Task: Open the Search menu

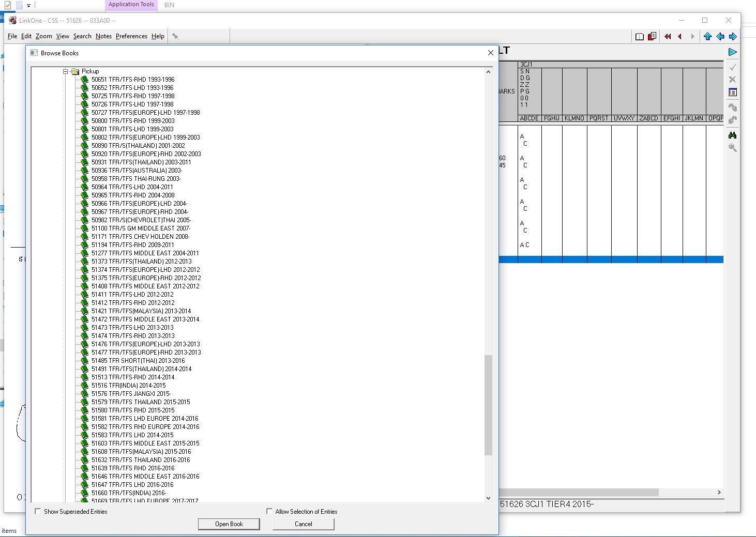Action: (82, 36)
